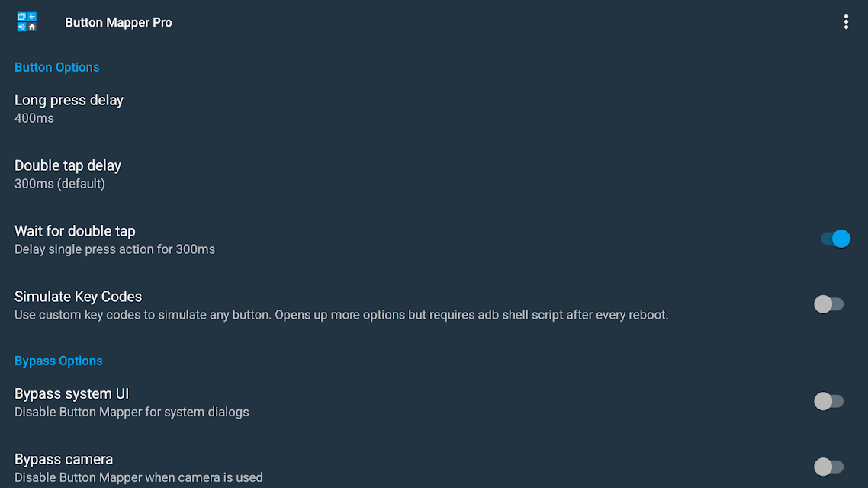Tap the 300ms (default) value text
Screen dimensions: 868x488
(59, 184)
